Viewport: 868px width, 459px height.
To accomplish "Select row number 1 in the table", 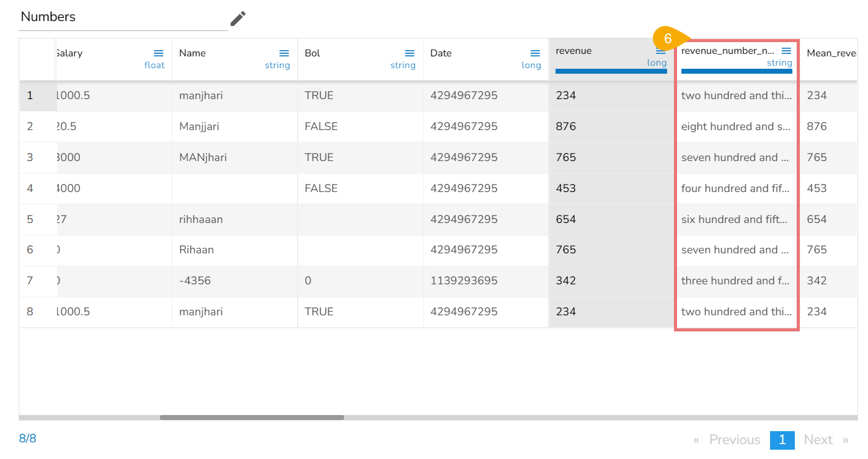I will 30,96.
